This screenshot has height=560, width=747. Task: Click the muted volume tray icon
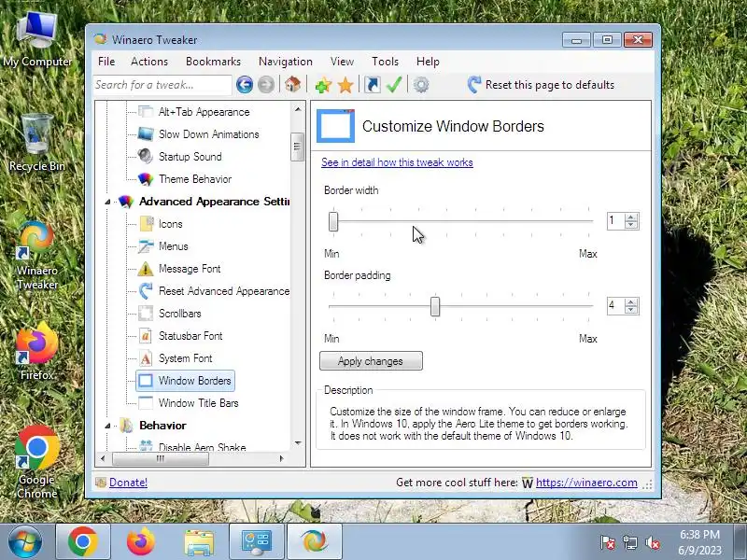click(652, 542)
